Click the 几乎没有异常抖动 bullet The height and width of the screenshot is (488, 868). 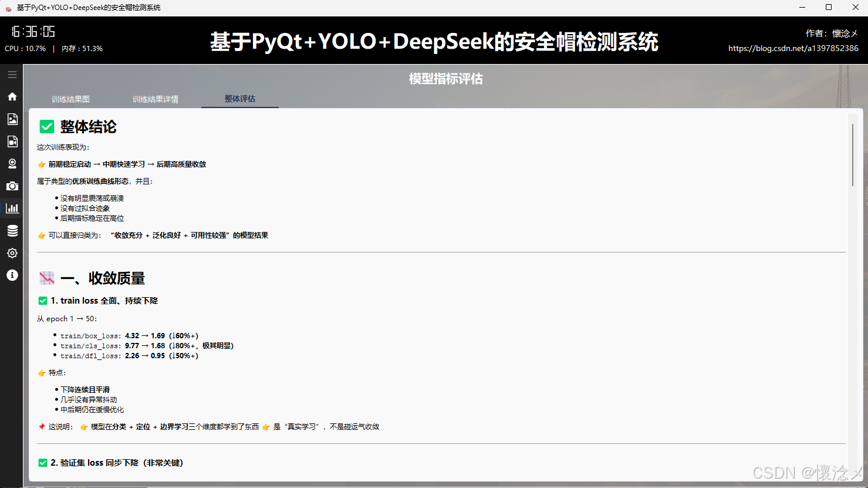pos(88,400)
